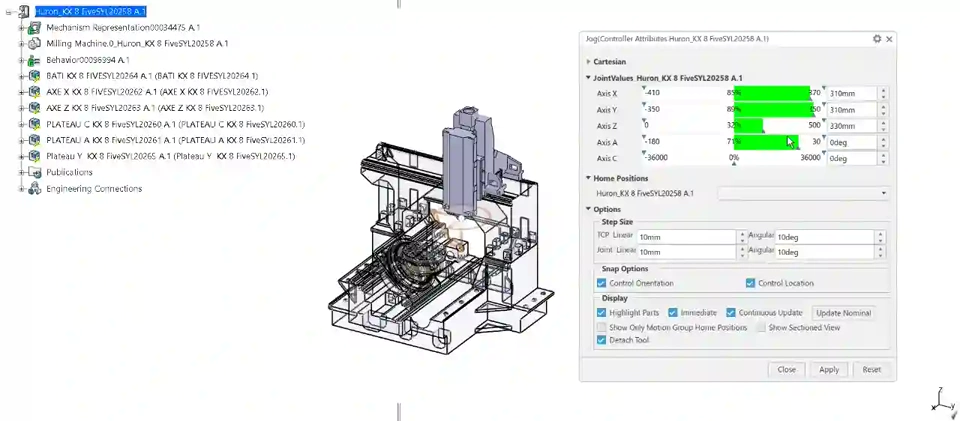Viewport: 960px width, 421px height.
Task: Click the PLATEAU A KX 8 part icon
Action: coord(35,140)
